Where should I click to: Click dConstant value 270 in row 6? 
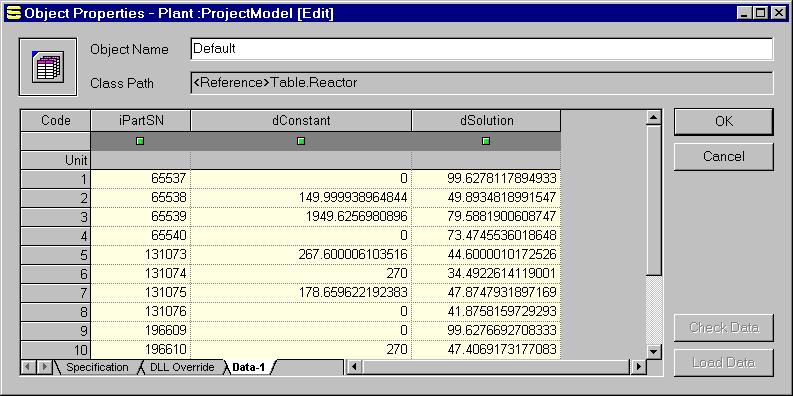[301, 274]
